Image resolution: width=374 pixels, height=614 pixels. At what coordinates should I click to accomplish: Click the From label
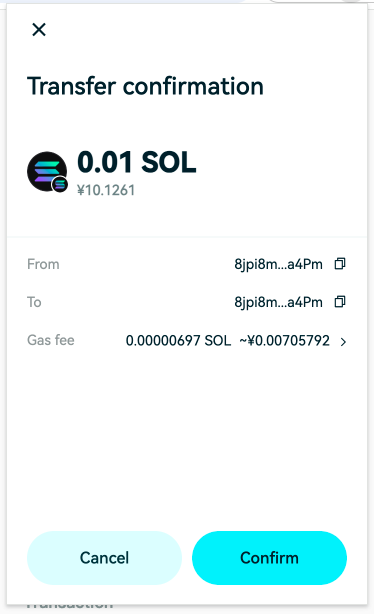click(x=43, y=264)
